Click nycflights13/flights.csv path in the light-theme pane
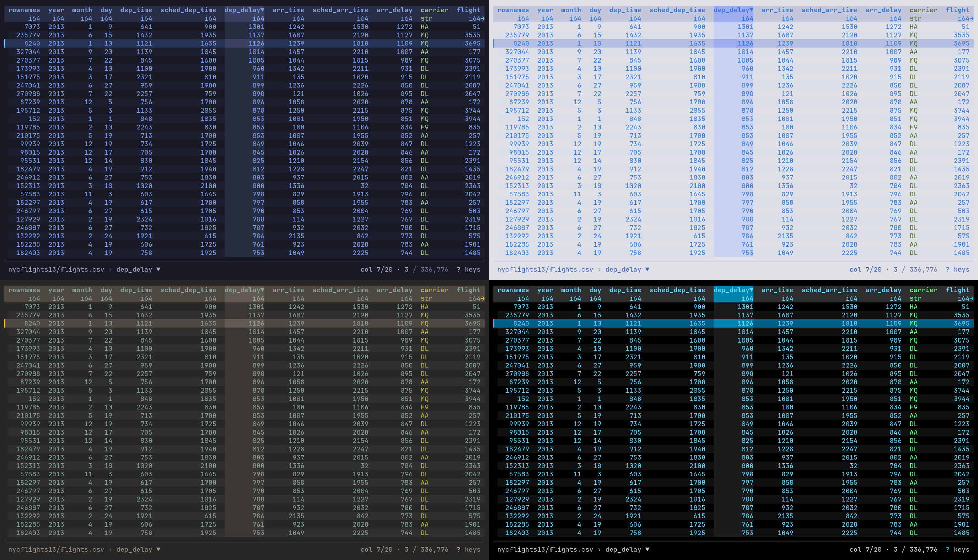Screen dimensions: 978x560 point(545,270)
